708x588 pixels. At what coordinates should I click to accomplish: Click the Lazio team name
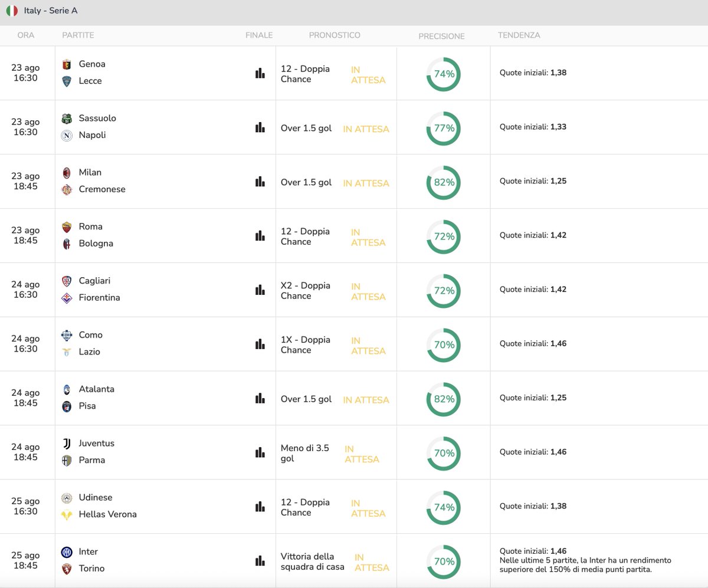[x=90, y=352]
